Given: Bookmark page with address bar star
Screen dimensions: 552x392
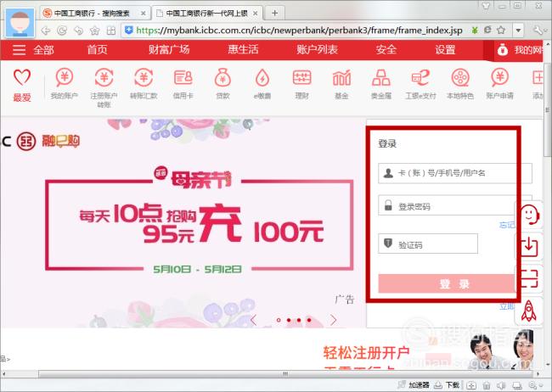Looking at the screenshot, I should tap(500, 31).
